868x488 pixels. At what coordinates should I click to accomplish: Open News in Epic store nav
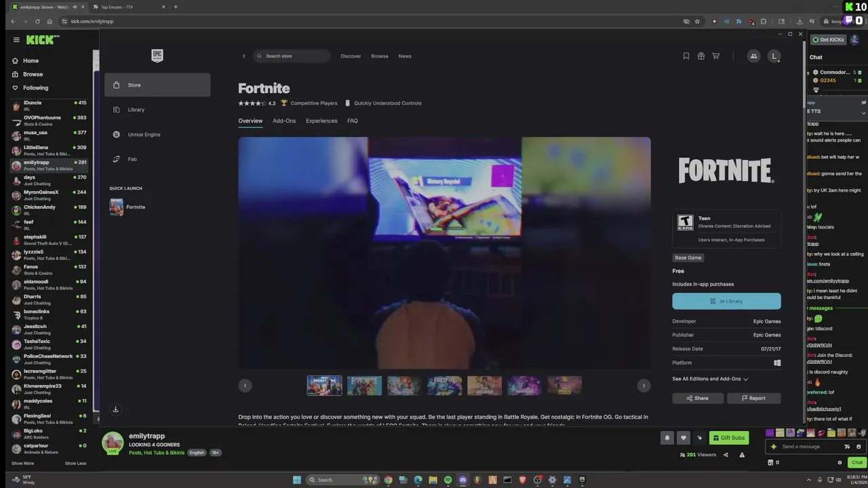click(405, 56)
